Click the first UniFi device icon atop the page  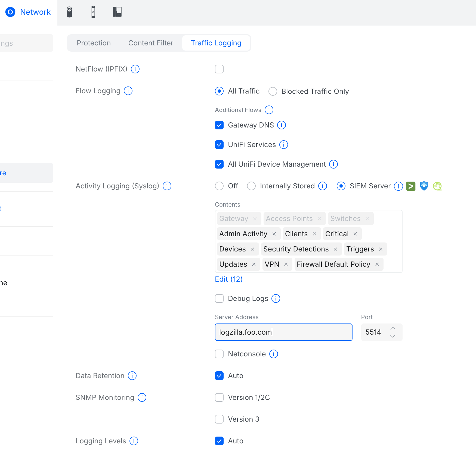(x=69, y=12)
